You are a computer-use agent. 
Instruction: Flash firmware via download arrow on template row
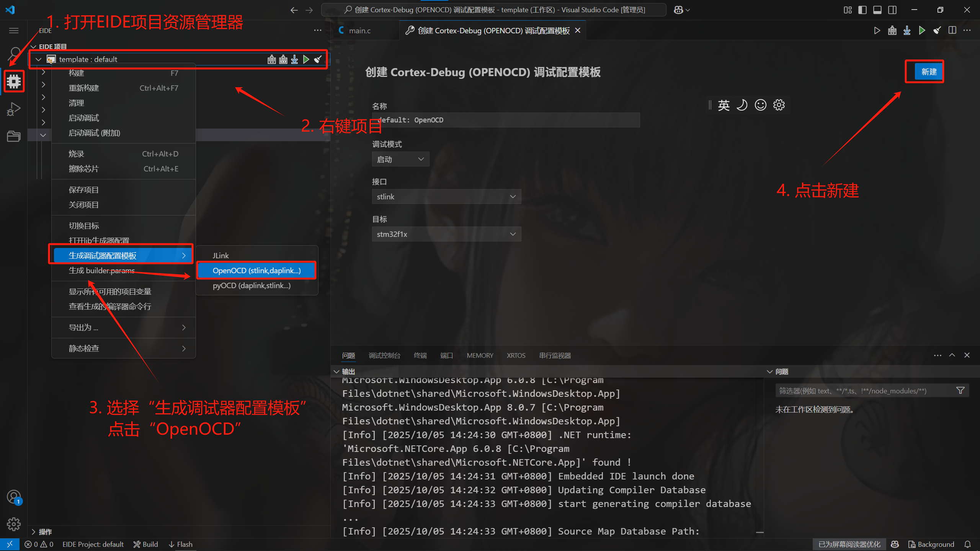294,59
